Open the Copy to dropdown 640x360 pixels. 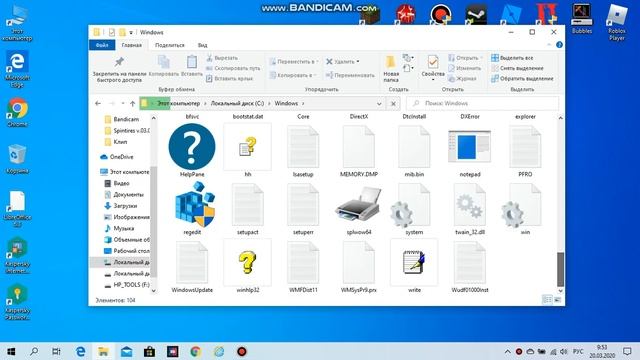[293, 75]
